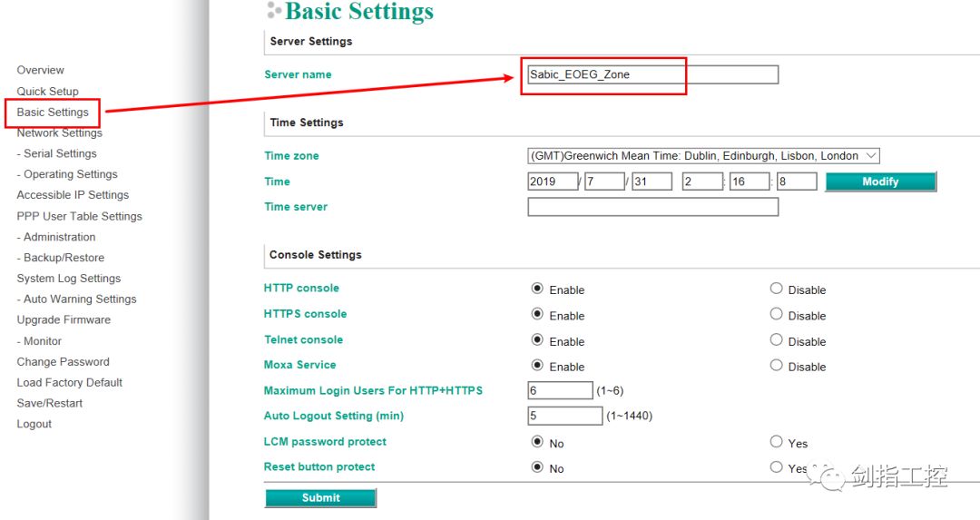The image size is (980, 520).
Task: Click the month field showing 7
Action: pos(604,182)
